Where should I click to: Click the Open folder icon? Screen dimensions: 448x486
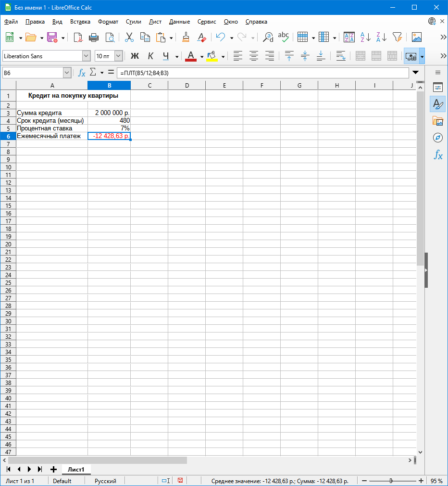(31, 38)
